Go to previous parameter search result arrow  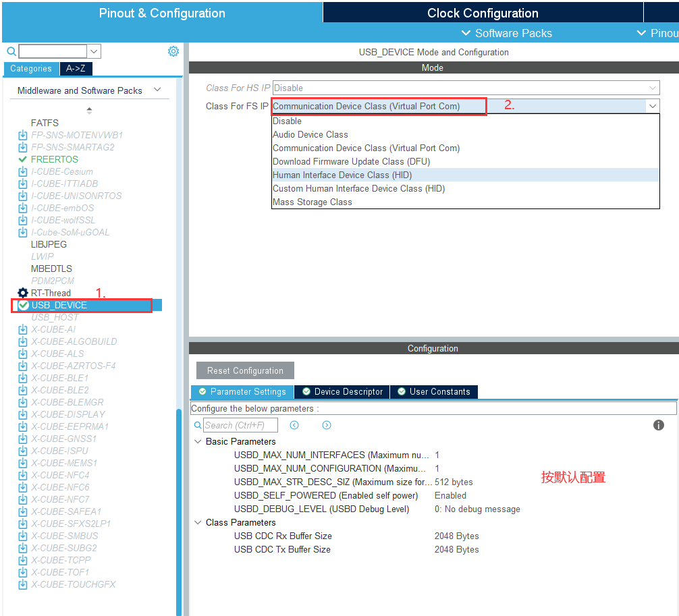[x=294, y=425]
